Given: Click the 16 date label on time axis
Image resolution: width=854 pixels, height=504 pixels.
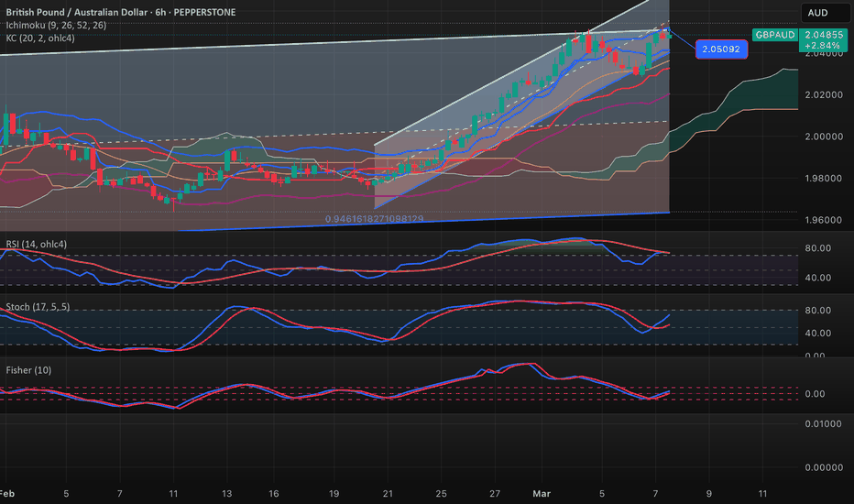Looking at the screenshot, I should tap(273, 494).
